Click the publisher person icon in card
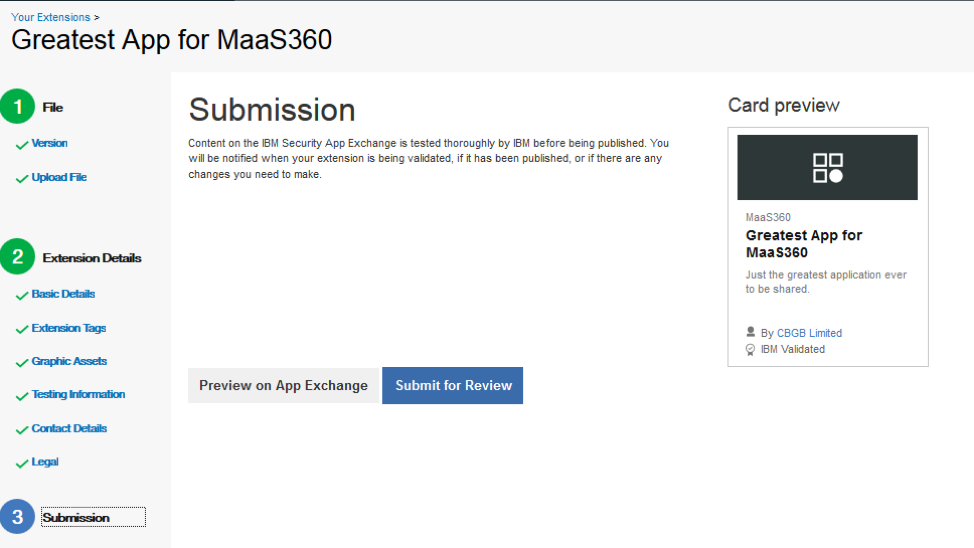The image size is (974, 548). (x=751, y=333)
